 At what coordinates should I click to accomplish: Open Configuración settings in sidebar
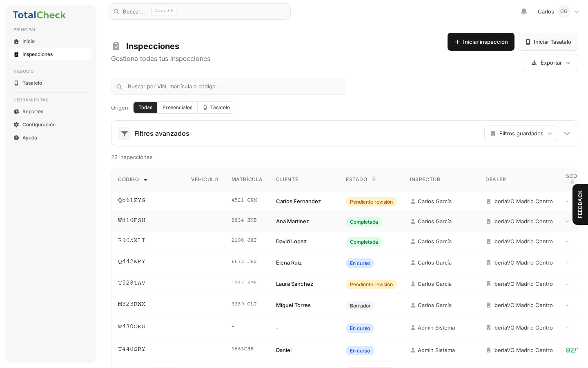click(x=39, y=125)
